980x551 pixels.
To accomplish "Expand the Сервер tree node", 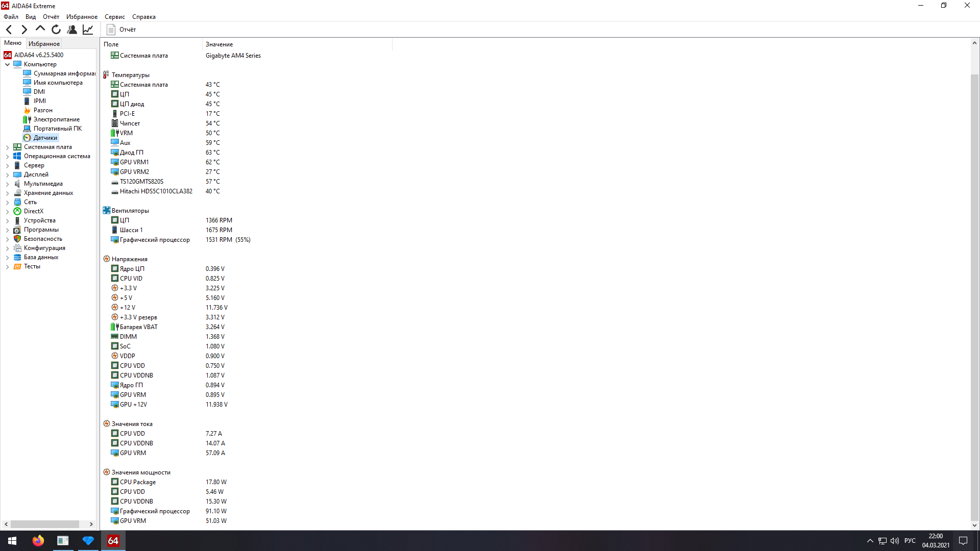I will tap(7, 165).
